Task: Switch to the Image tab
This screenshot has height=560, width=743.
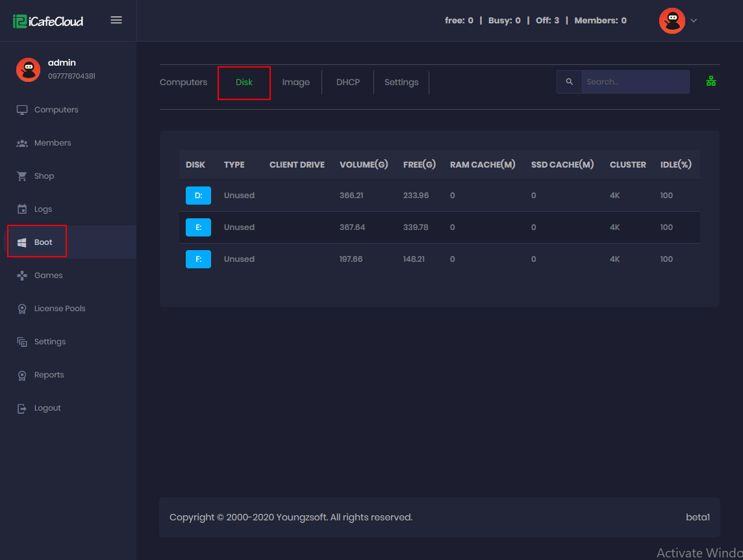Action: [x=296, y=82]
